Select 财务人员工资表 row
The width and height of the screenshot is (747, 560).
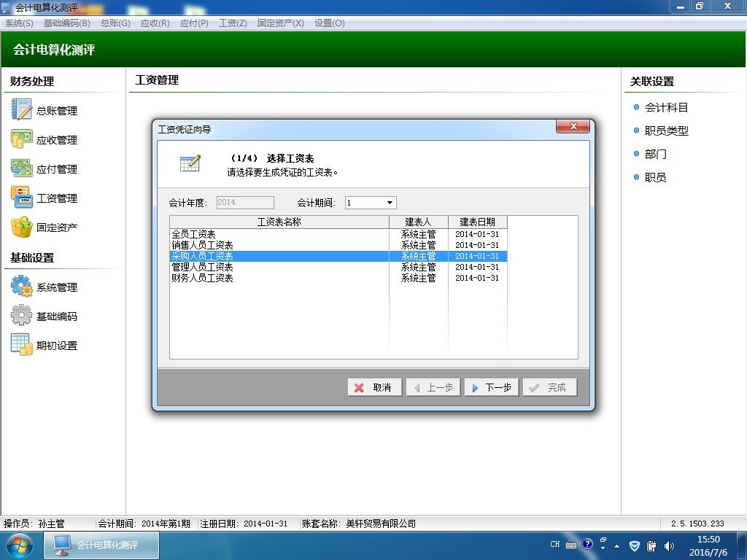pos(338,278)
